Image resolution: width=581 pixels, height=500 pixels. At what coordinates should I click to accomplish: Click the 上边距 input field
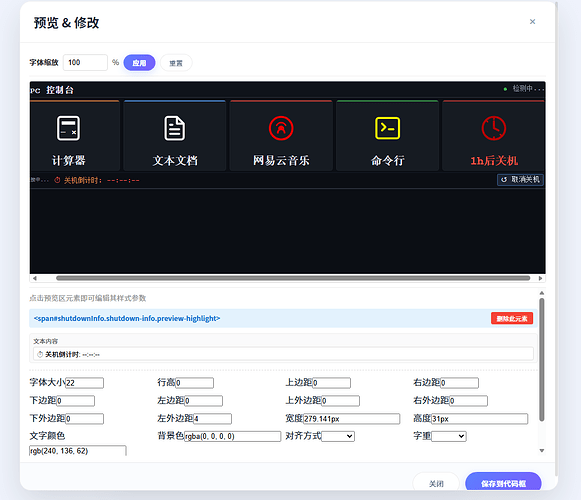331,383
